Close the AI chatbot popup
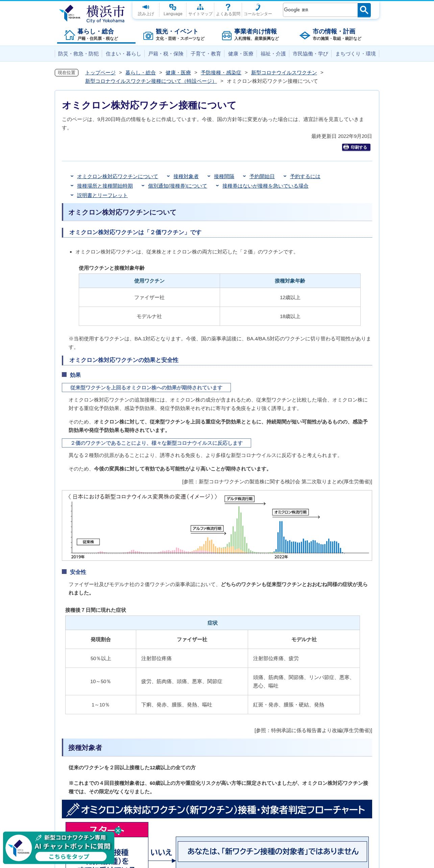The image size is (434, 868). (118, 830)
